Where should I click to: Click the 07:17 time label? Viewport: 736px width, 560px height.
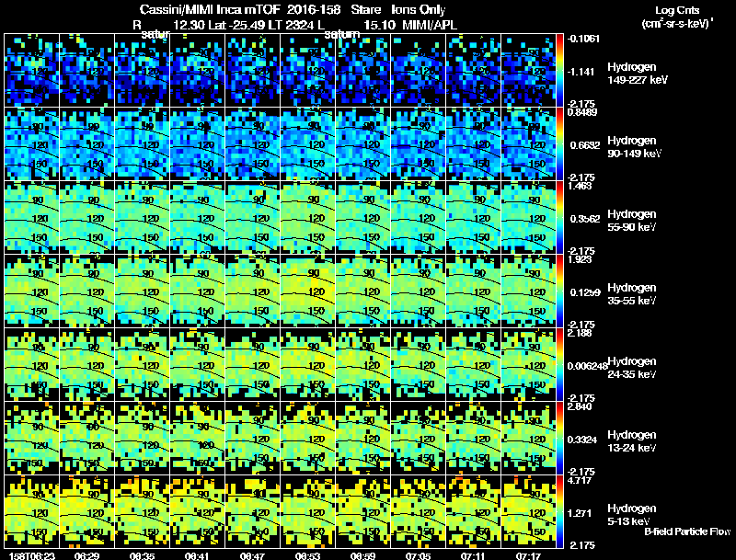(x=528, y=555)
